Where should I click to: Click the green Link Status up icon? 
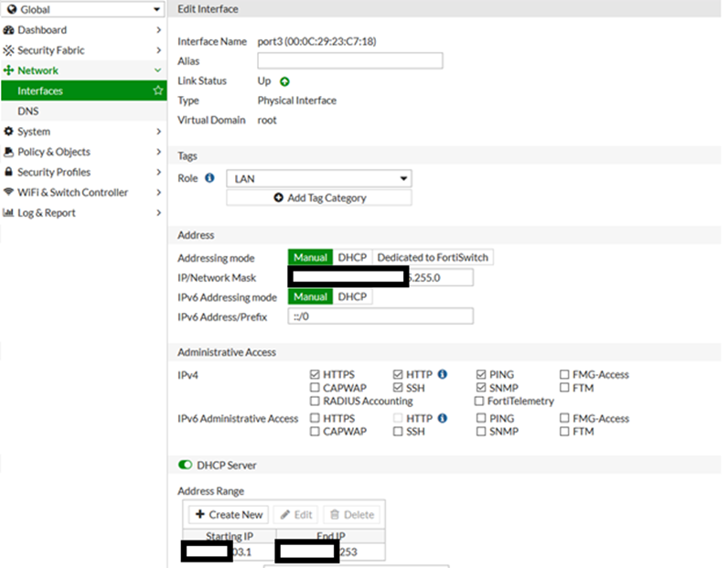(284, 81)
